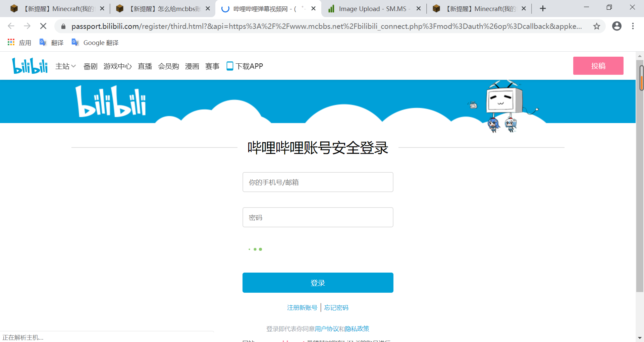Close the Image Upload - SM.MS tab
The image size is (644, 342).
point(419,9)
